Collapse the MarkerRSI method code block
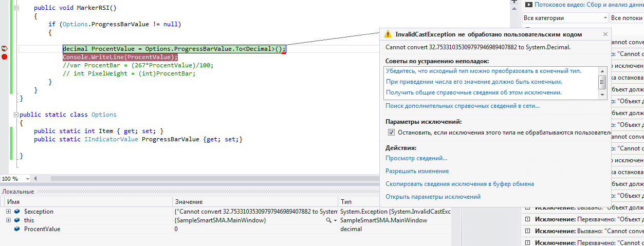This screenshot has height=246, width=644. tap(16, 9)
